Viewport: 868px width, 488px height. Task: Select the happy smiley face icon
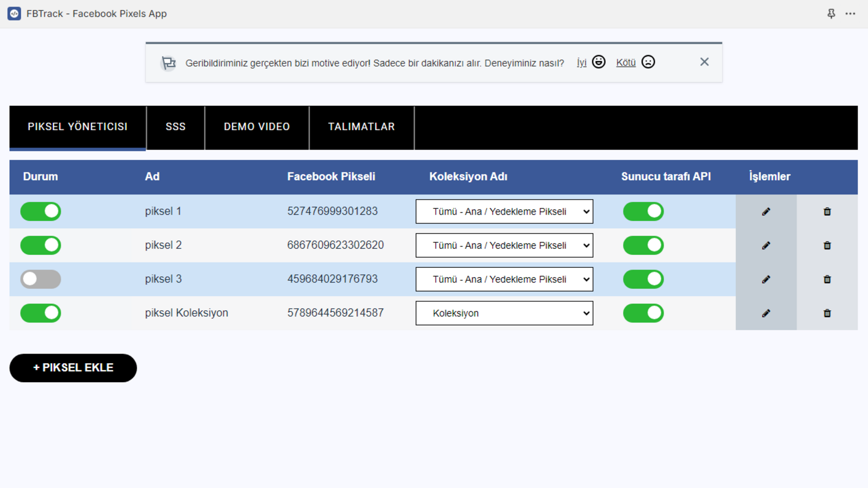599,62
